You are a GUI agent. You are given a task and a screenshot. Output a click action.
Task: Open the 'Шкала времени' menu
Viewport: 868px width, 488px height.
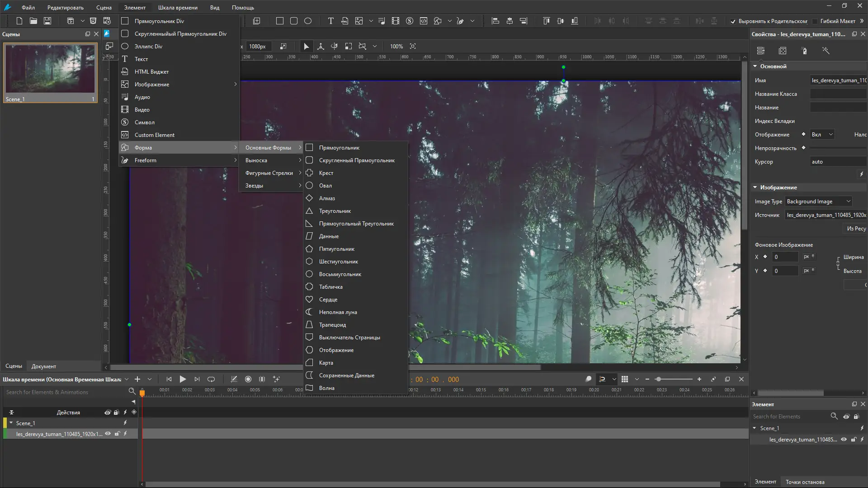coord(178,7)
